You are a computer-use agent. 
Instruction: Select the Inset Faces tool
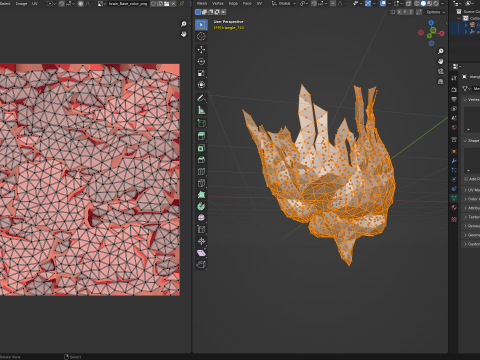coord(201,148)
